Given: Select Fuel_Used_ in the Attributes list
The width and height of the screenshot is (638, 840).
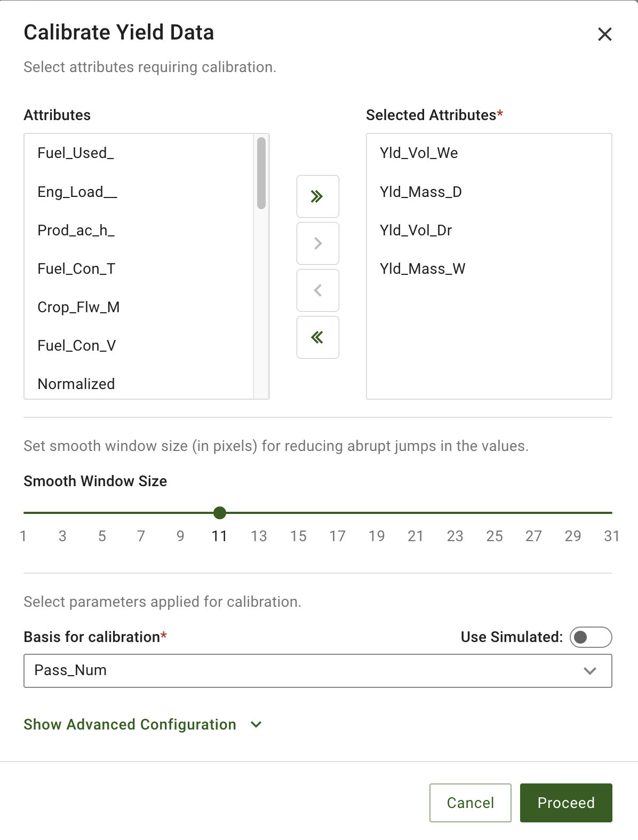Looking at the screenshot, I should click(76, 153).
